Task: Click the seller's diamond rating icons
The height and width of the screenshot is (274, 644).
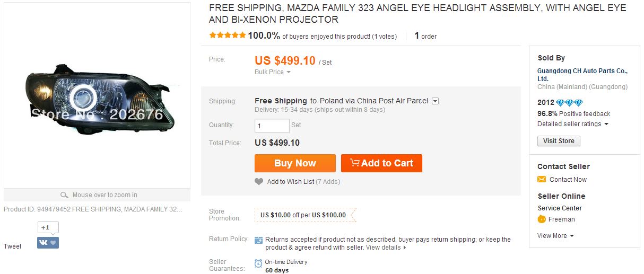Action: (x=570, y=103)
